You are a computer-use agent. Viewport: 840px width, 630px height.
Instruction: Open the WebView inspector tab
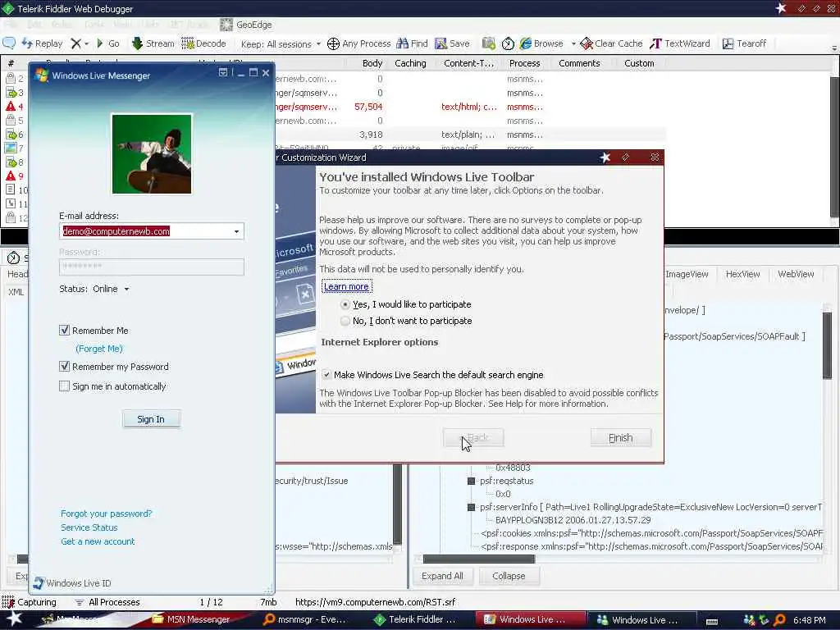pos(796,274)
